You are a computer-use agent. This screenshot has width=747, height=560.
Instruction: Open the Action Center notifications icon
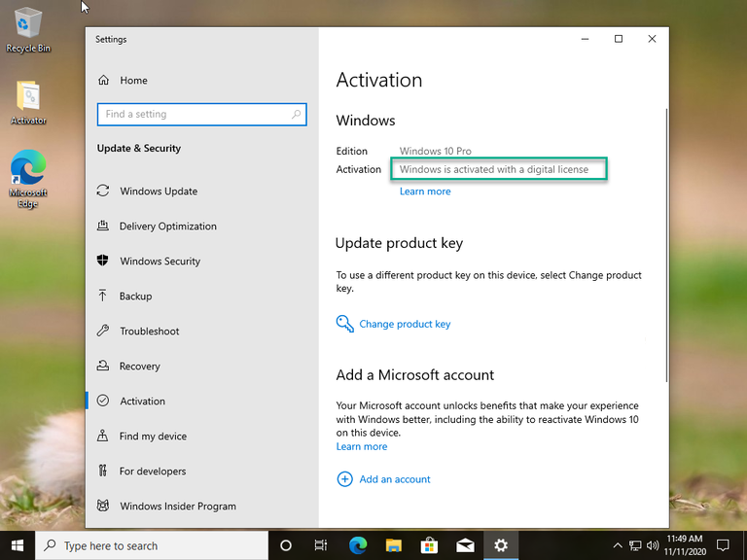tap(724, 545)
